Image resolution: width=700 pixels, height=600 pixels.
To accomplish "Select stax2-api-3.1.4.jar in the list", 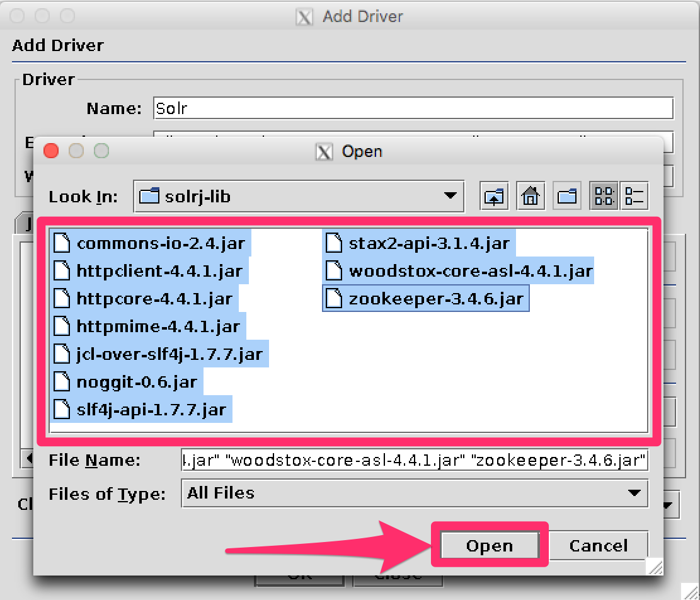I will [x=428, y=243].
